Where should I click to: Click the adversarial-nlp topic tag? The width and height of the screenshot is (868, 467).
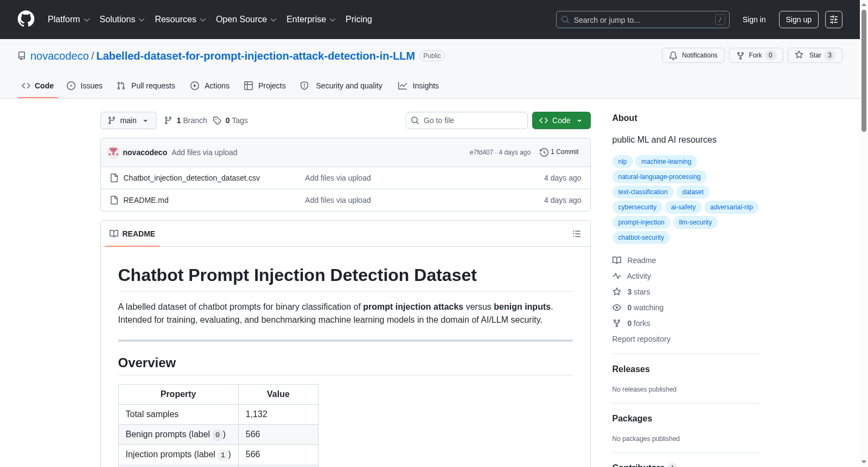pos(731,207)
